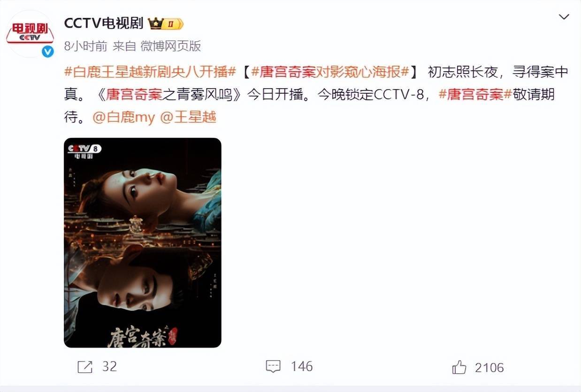Open hashtag #唐宫奇案对影窥心海报#
581x392 pixels.
click(331, 72)
